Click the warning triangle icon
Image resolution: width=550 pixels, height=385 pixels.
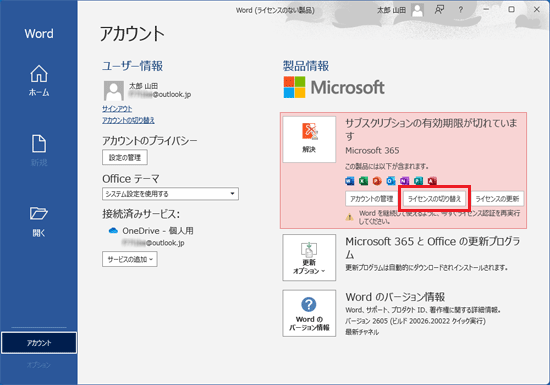349,217
